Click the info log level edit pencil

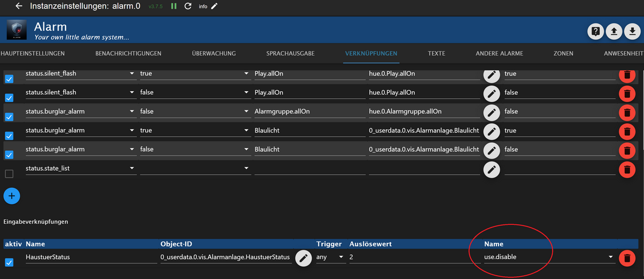click(x=214, y=6)
